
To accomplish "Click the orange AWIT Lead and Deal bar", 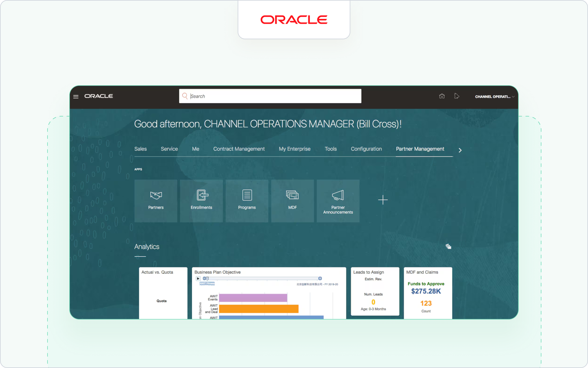I will click(x=259, y=309).
